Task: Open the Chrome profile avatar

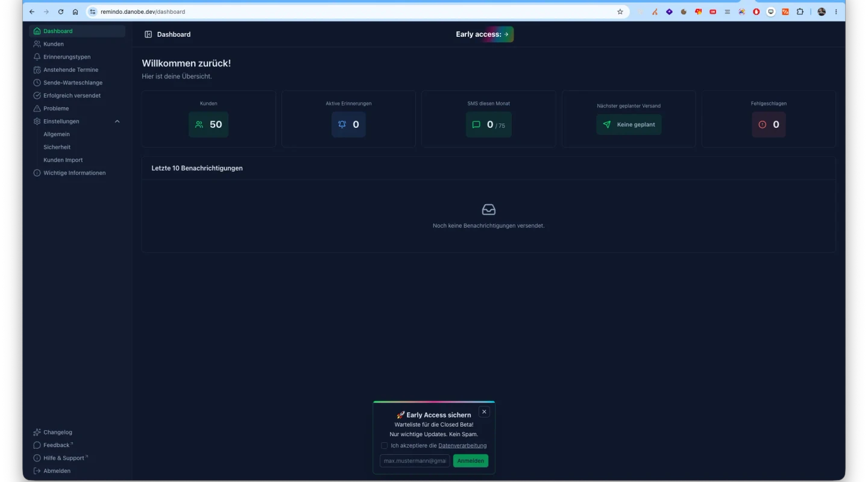Action: (822, 11)
